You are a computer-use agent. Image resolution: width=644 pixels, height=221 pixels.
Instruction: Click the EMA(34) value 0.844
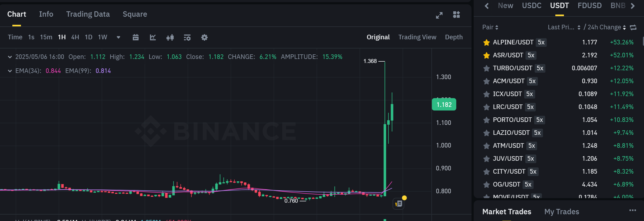click(53, 71)
